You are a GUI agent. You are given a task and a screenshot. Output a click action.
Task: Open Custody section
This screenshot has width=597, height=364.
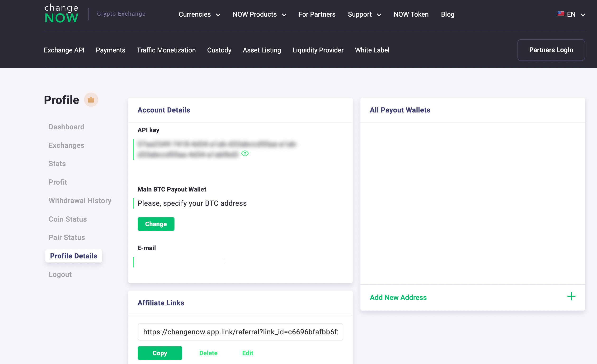click(219, 50)
